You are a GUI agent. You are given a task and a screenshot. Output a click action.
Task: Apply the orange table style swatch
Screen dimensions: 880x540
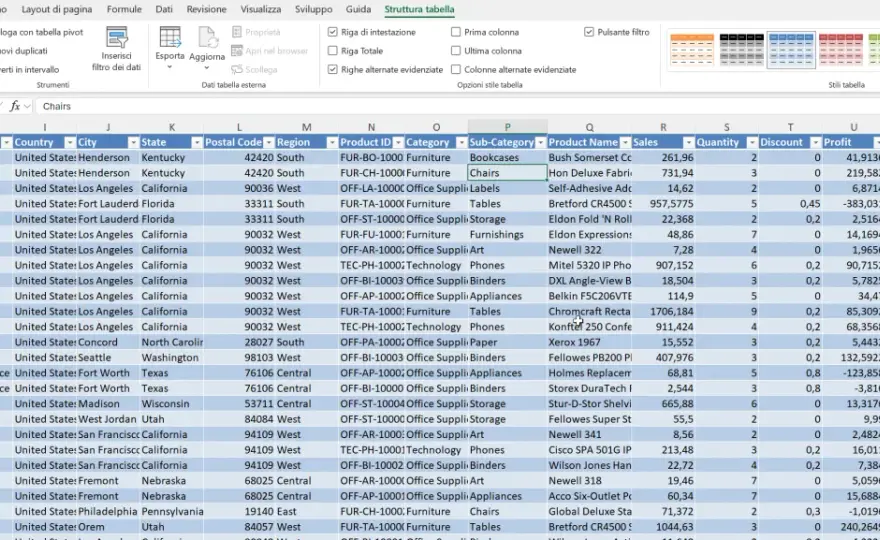[692, 49]
